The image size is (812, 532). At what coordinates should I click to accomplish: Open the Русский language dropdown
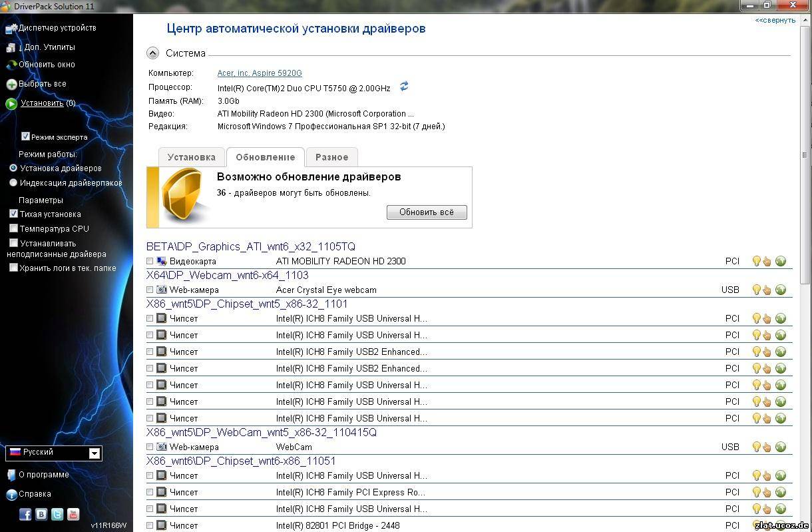tap(54, 453)
